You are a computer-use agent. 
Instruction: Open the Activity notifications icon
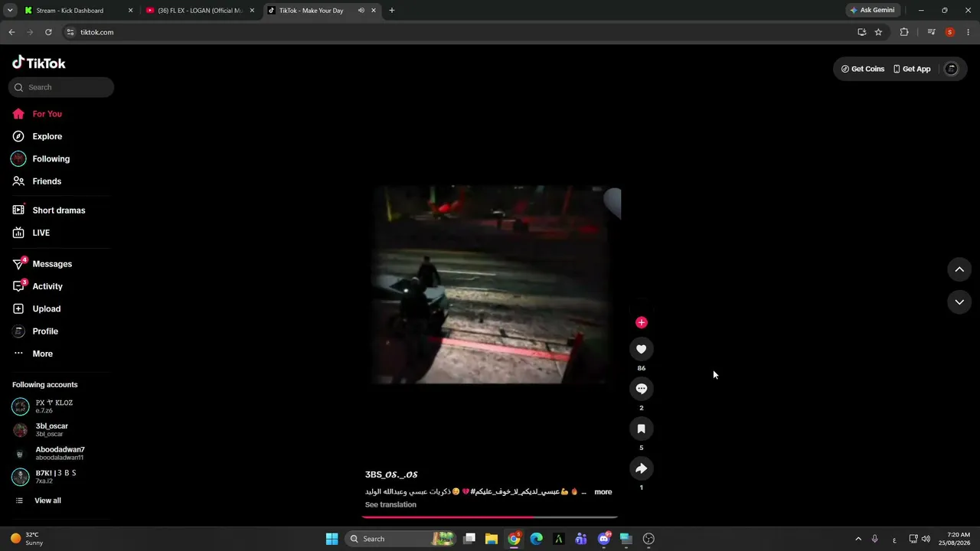tap(19, 286)
